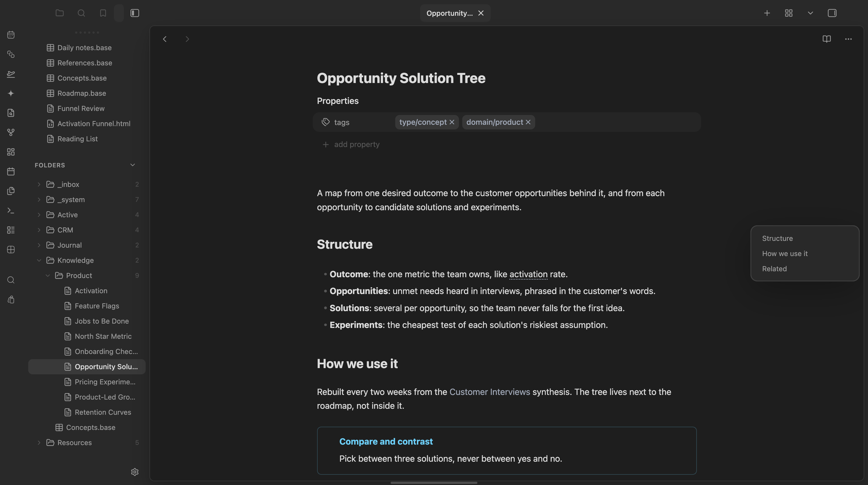Open more options three-dot menu
868x485 pixels.
[848, 39]
